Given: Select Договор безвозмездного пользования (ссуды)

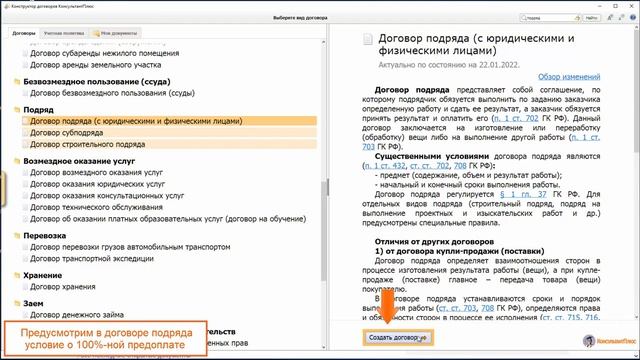Looking at the screenshot, I should point(112,93).
